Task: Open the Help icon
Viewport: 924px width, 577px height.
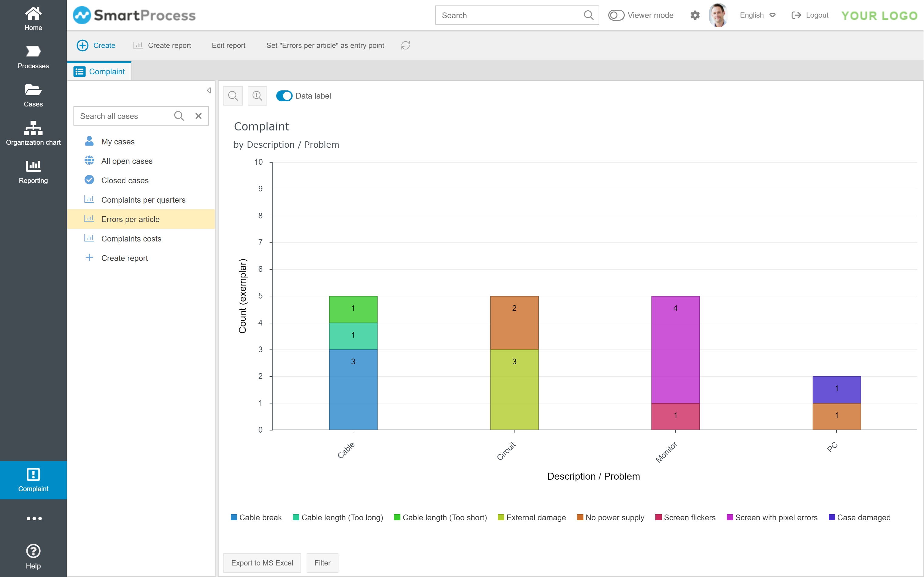Action: click(x=33, y=556)
